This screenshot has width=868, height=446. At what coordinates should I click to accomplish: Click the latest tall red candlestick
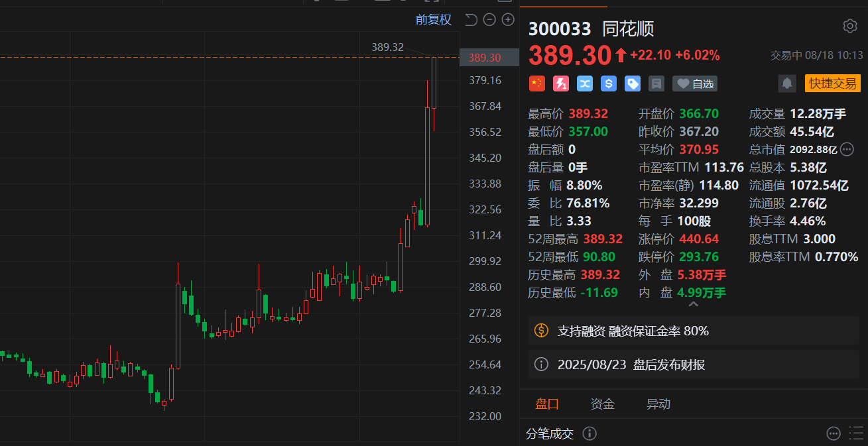click(x=434, y=83)
